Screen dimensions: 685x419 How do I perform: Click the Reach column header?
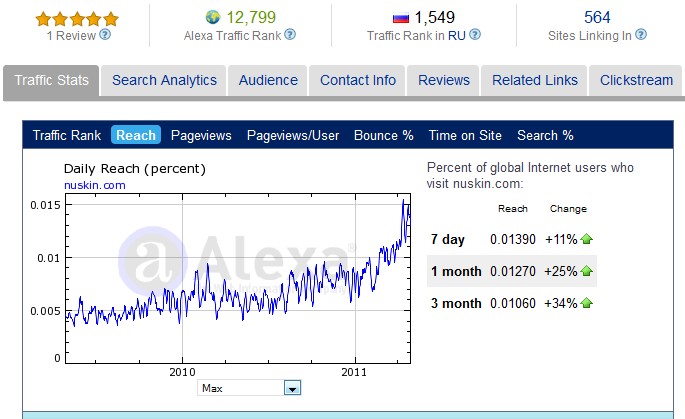pos(513,209)
